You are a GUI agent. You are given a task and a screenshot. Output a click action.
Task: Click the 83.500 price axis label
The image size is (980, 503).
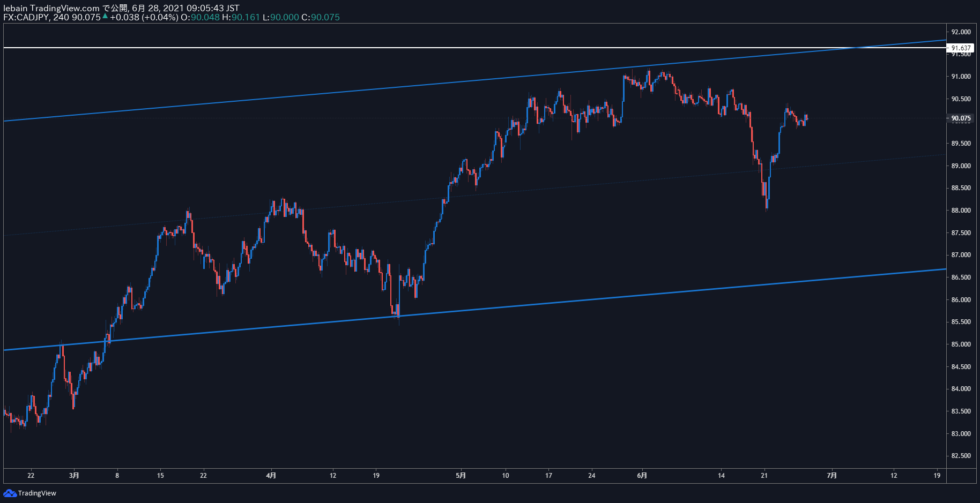pyautogui.click(x=961, y=411)
